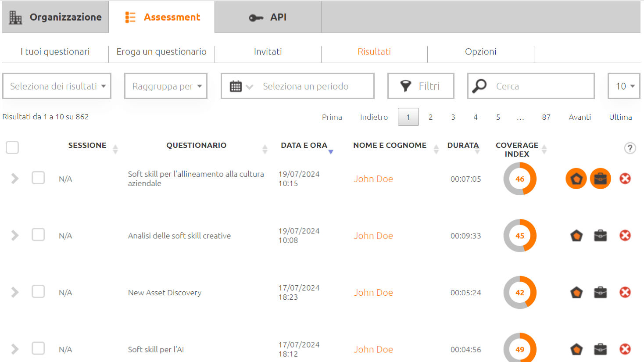
Task: Go to page 87
Action: (x=546, y=117)
